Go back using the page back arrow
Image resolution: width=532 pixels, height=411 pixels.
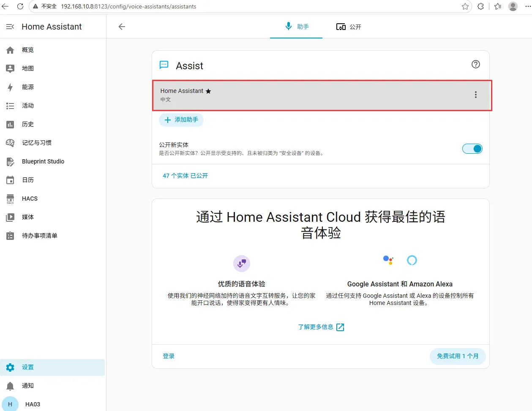click(x=122, y=27)
